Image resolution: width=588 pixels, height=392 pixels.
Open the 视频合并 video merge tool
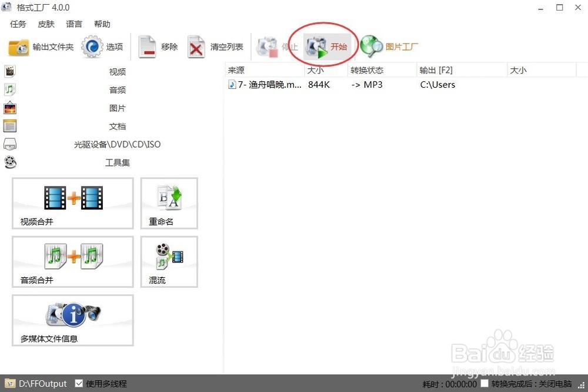click(x=72, y=203)
